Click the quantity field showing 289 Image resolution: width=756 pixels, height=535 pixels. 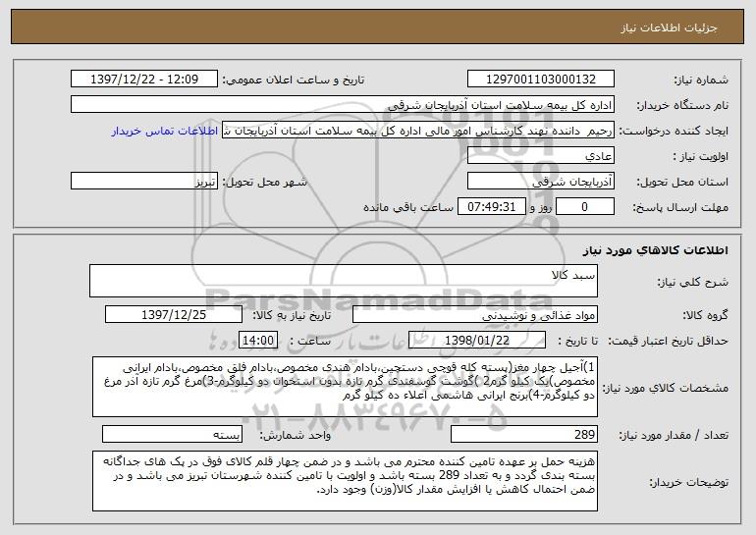point(524,434)
